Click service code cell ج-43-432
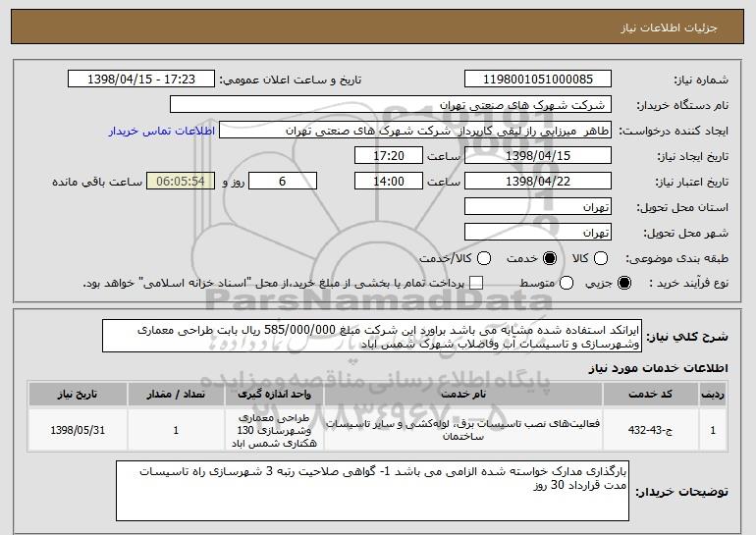The image size is (756, 535). 650,430
